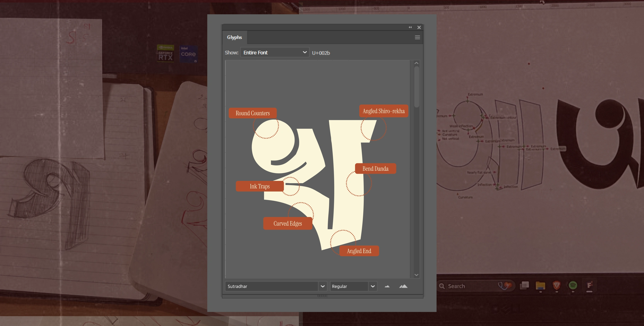Open the Glyphs panel hamburger menu
Image resolution: width=644 pixels, height=326 pixels.
(417, 37)
